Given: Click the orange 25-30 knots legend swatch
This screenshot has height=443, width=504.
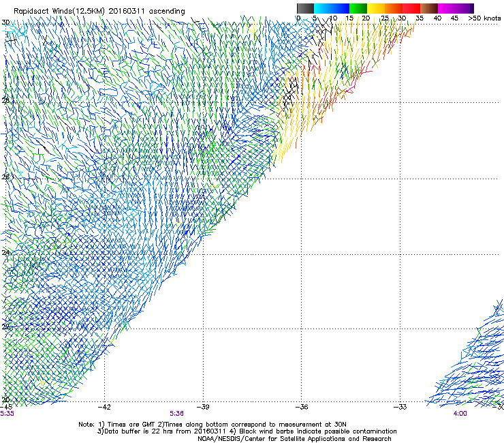Looking at the screenshot, I should pos(394,8).
